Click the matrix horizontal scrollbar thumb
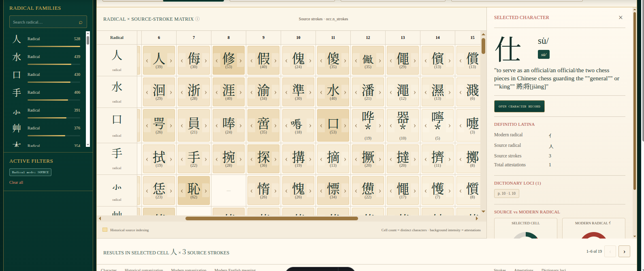The image size is (644, 271). [272, 218]
